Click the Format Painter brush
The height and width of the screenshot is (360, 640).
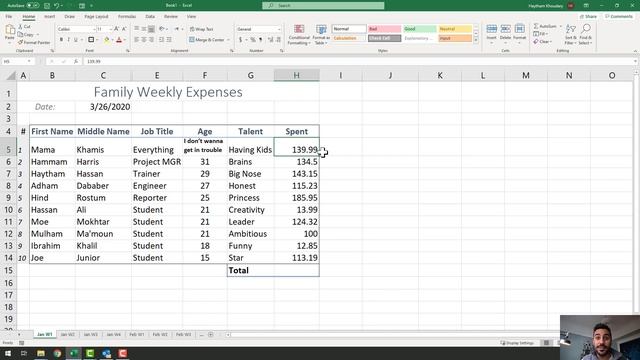point(34,42)
